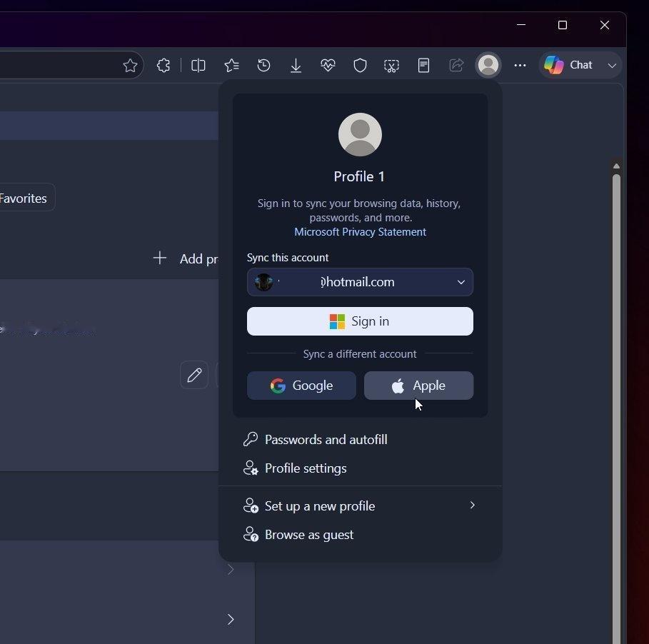Minimize the browser window
Viewport: 649px width, 644px height.
(521, 25)
